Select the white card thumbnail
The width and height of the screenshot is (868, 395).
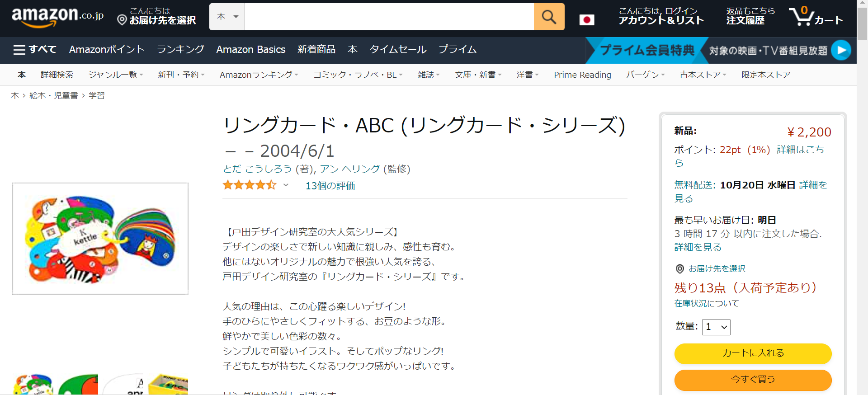(123, 385)
